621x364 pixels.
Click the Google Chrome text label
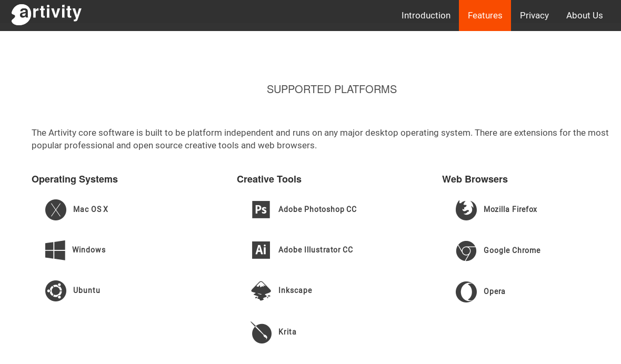[x=512, y=250]
